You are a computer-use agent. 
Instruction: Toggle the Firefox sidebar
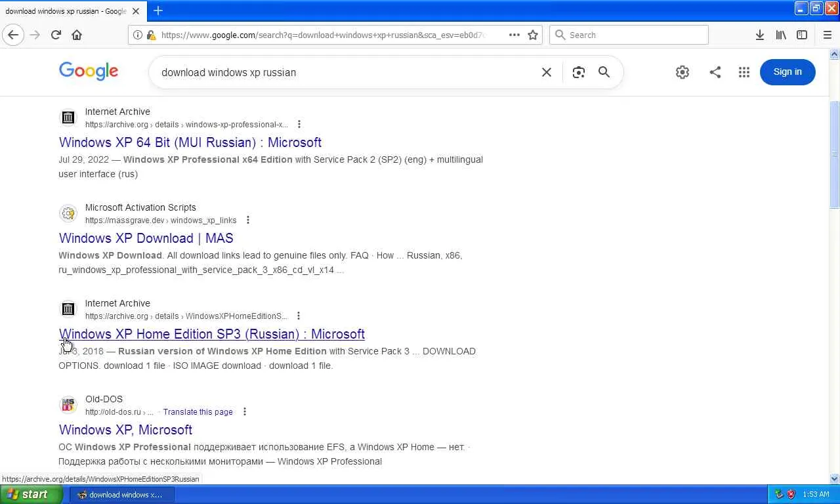pyautogui.click(x=802, y=35)
